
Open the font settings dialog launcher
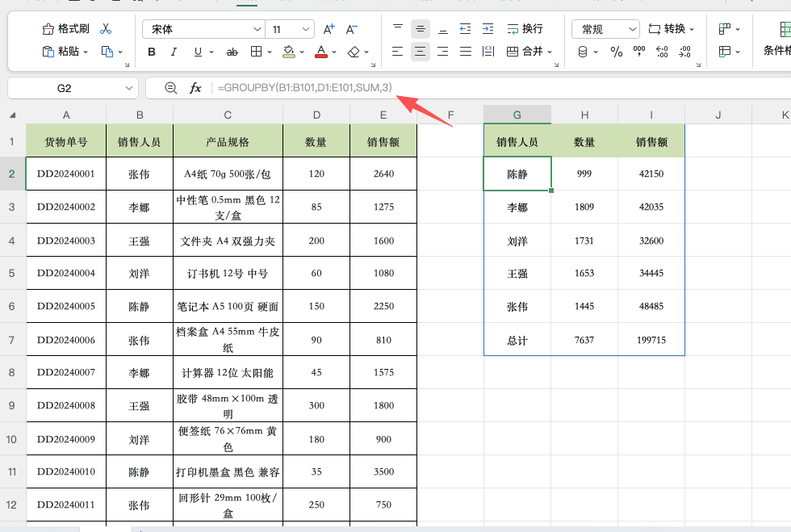point(373,65)
